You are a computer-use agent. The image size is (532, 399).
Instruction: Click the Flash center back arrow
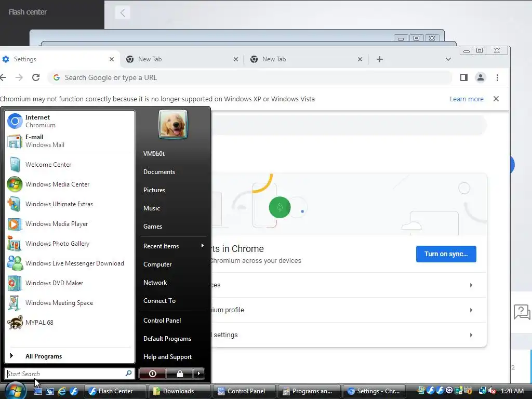coord(123,13)
